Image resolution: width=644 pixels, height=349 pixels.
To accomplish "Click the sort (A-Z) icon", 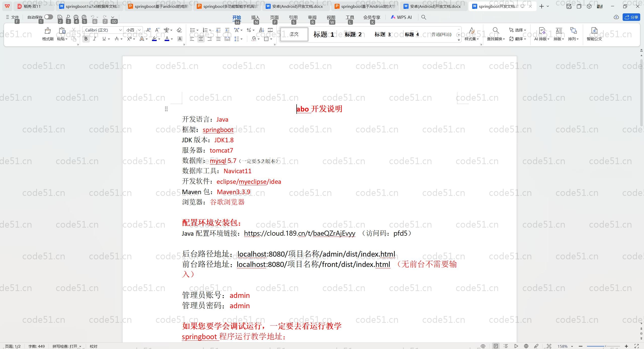I will pyautogui.click(x=261, y=30).
